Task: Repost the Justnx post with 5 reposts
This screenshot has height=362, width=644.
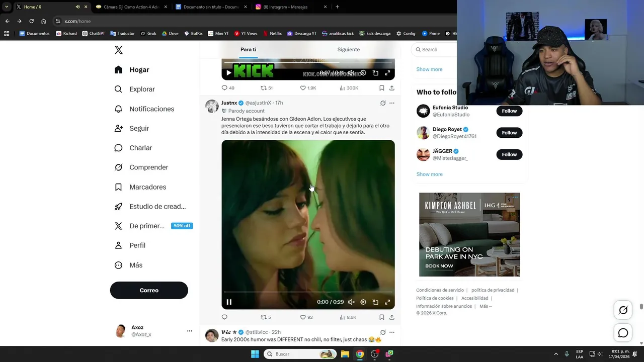Action: (266, 317)
